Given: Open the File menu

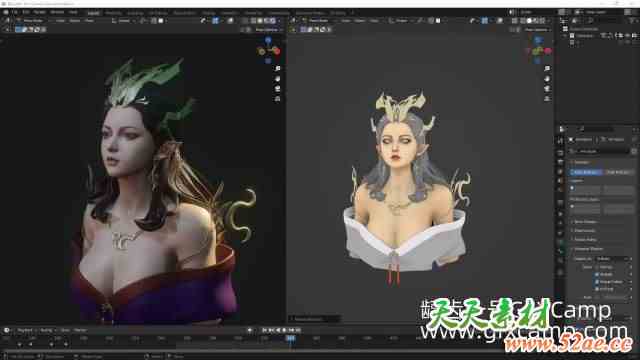Looking at the screenshot, I should 15,12.
